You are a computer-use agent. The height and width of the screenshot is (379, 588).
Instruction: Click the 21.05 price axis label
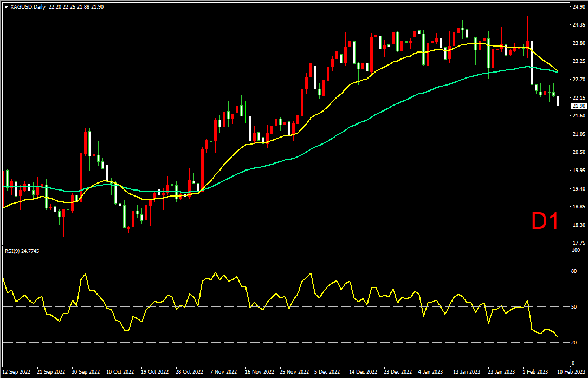pos(579,134)
